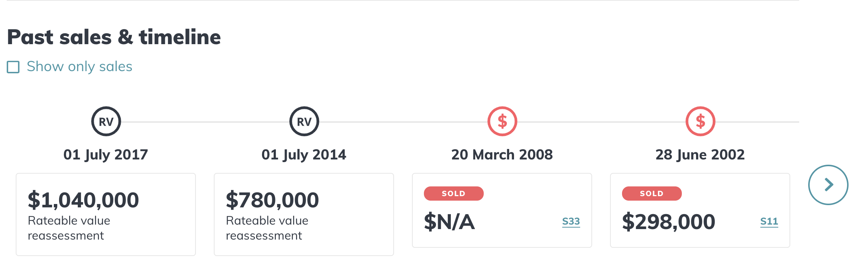Image resolution: width=868 pixels, height=277 pixels.
Task: Open the S33 link
Action: click(571, 221)
